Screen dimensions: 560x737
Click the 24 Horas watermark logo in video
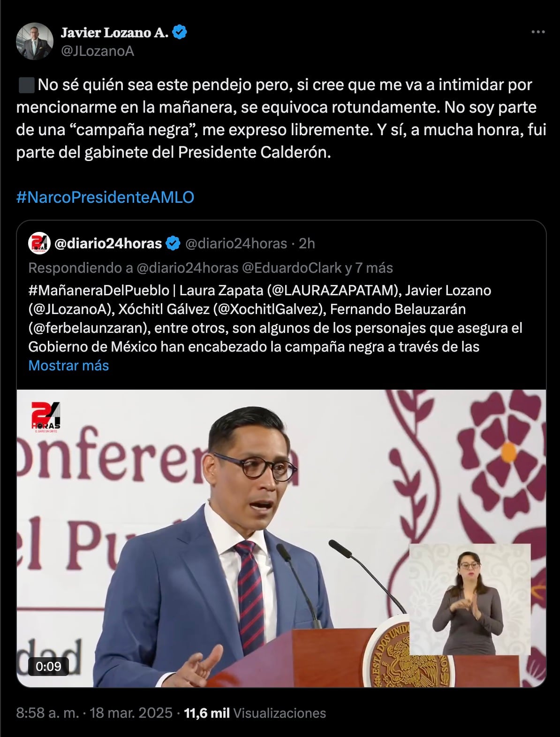(x=45, y=417)
